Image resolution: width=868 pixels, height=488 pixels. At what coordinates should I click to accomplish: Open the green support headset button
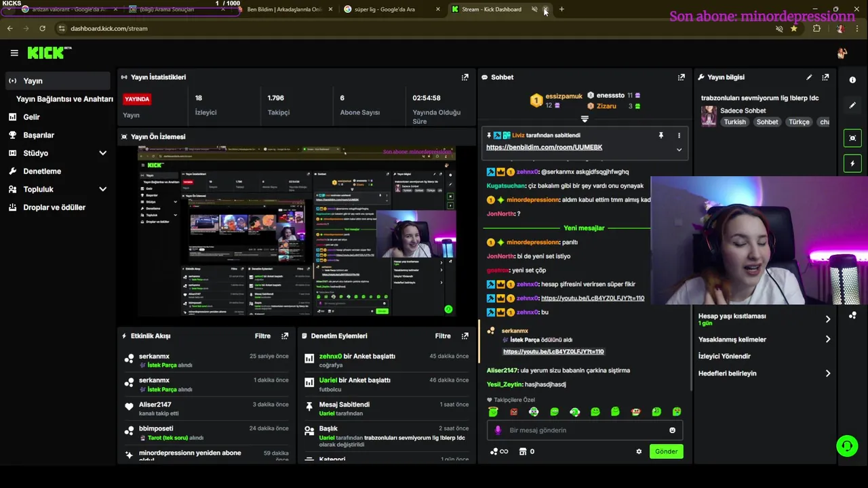(x=847, y=445)
